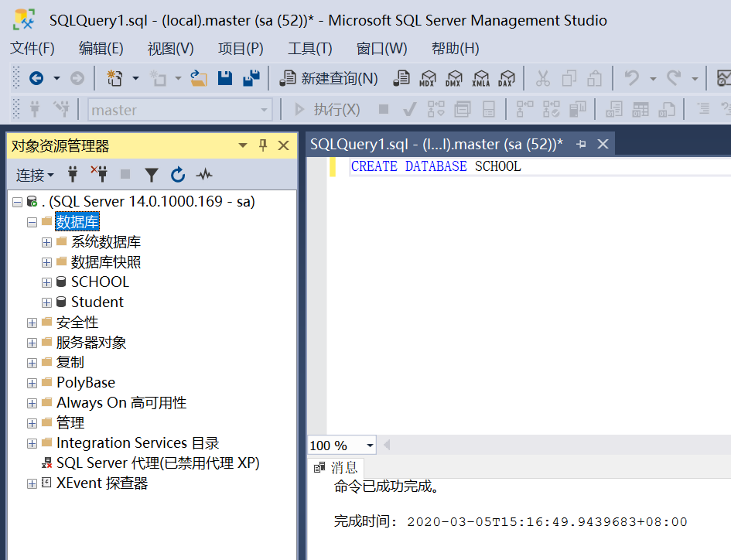Viewport: 731px width, 560px height.
Task: Execute the query with 执行(X)
Action: coord(327,110)
